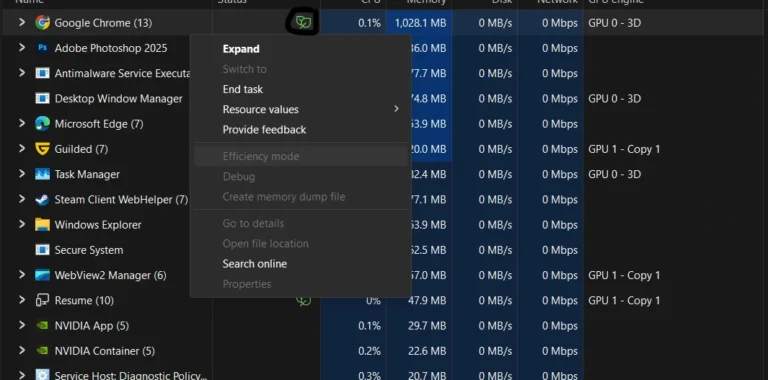Expand the Google Chrome process group
Image resolution: width=768 pixels, height=380 pixels.
tap(22, 23)
